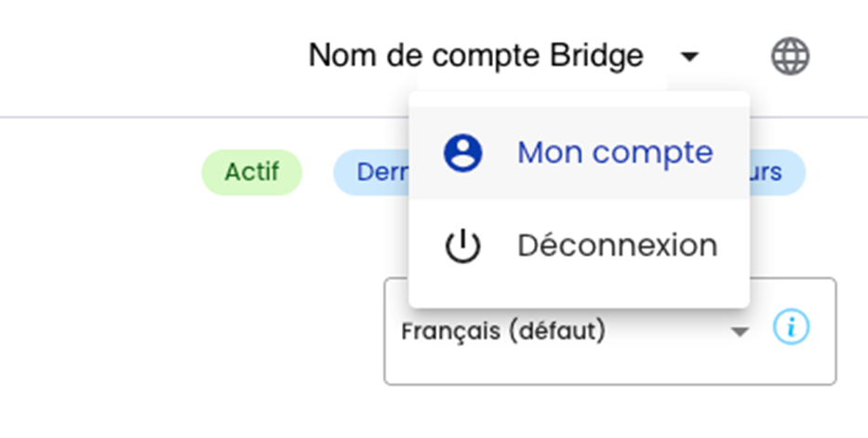Click the blue badge starting with "Derr"
868x438 pixels.
tap(369, 173)
